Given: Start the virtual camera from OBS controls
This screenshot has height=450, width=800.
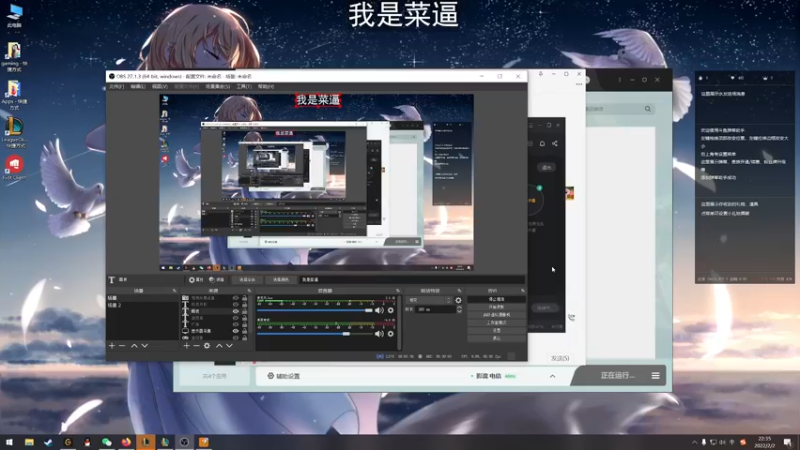Looking at the screenshot, I should pos(496,315).
